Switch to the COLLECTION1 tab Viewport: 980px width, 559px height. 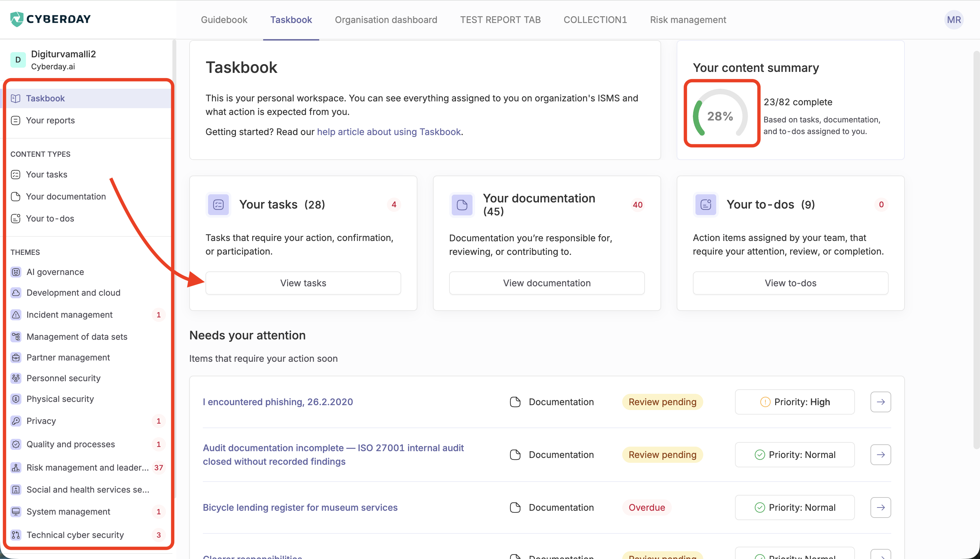pos(595,19)
